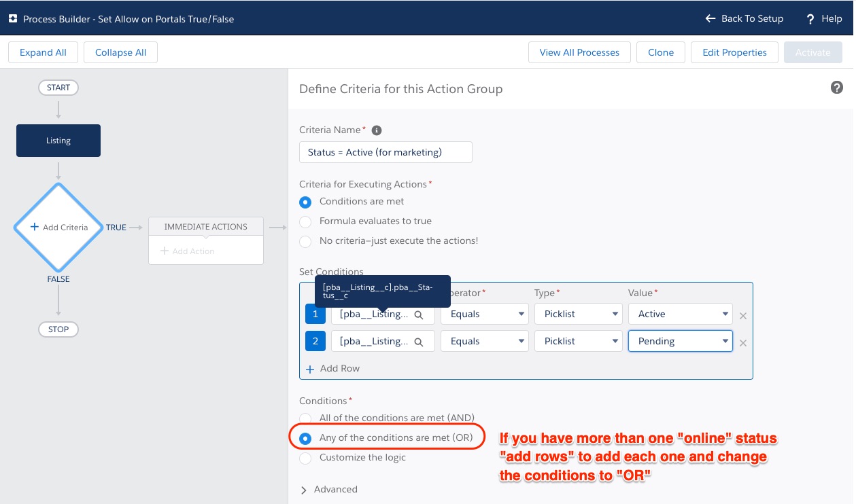This screenshot has width=856, height=504.
Task: Select 'Customize the logic' radio option
Action: pyautogui.click(x=306, y=458)
